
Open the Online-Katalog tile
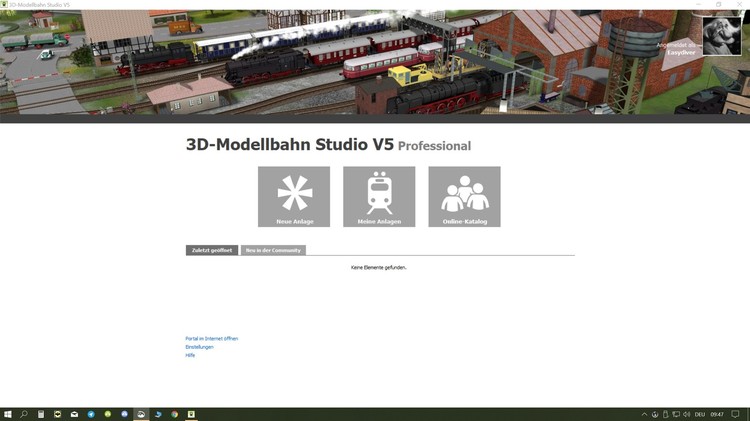click(464, 197)
